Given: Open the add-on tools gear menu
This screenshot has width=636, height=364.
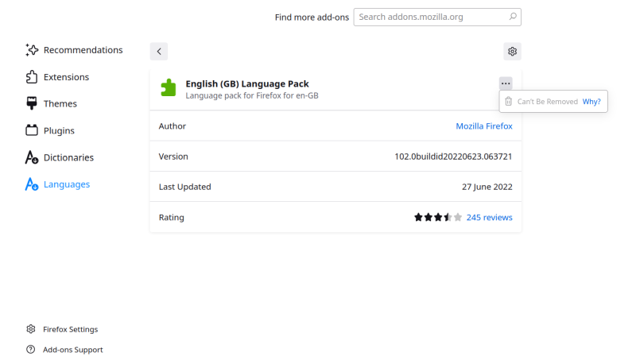Looking at the screenshot, I should click(x=512, y=52).
